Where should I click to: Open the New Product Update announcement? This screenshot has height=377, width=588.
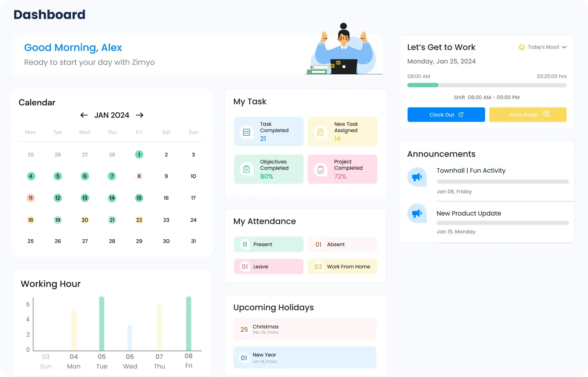[469, 214]
